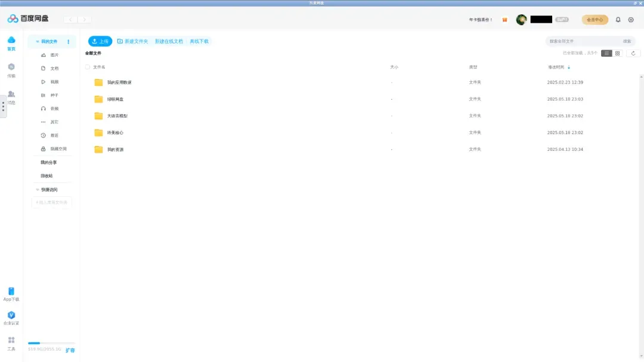This screenshot has width=644, height=362.
Task: Open the three-dot handle beside 消息
Action: click(x=4, y=106)
